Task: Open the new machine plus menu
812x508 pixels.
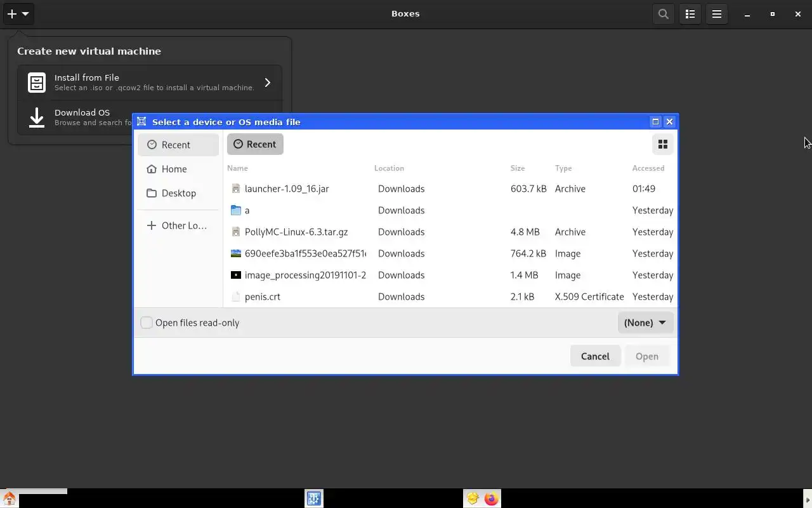Action: (x=18, y=13)
